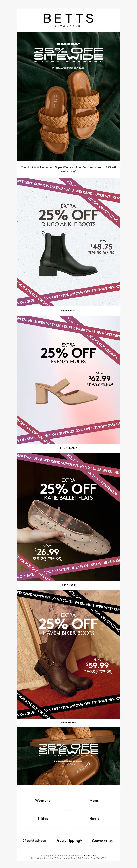Click the Dingo boots $48.75 price
Viewport: 137px width, 868px height.
pos(102,247)
